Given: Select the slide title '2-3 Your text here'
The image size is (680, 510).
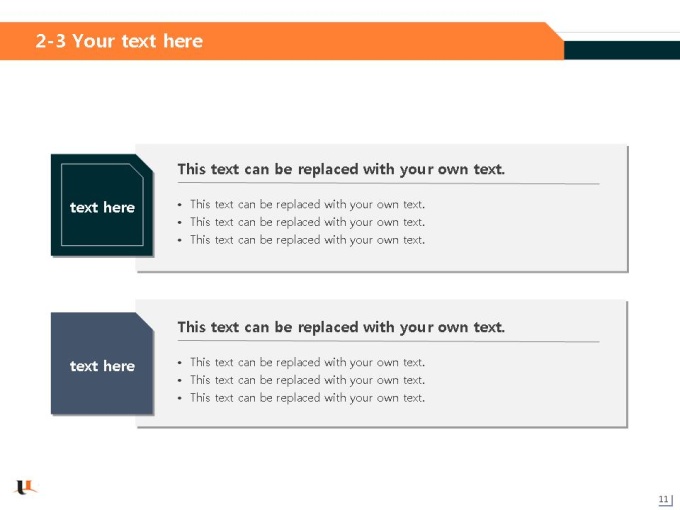Looking at the screenshot, I should tap(119, 41).
